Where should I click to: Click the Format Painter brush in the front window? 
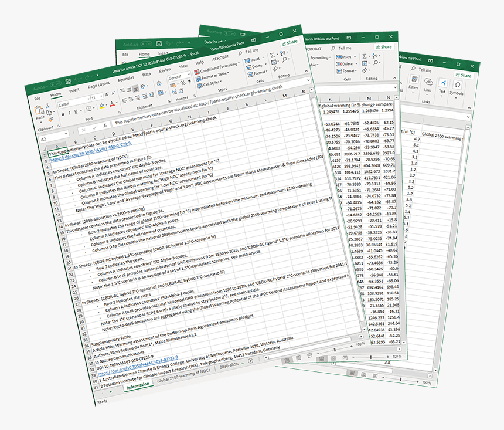(50, 120)
